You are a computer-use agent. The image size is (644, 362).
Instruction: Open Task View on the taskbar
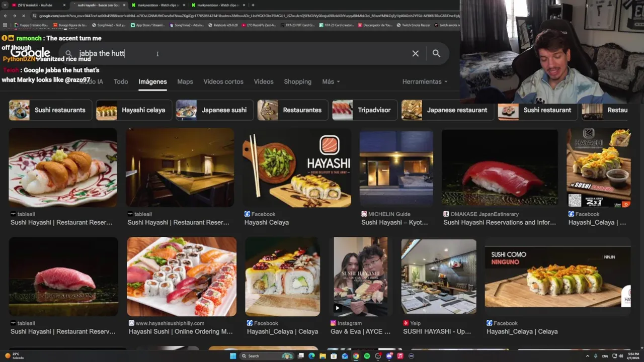[301, 356]
